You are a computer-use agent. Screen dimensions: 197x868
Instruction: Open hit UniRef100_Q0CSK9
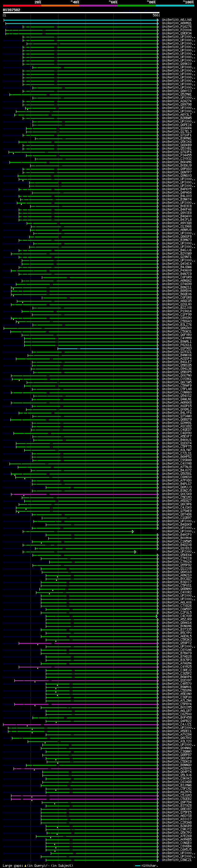[x=176, y=494]
